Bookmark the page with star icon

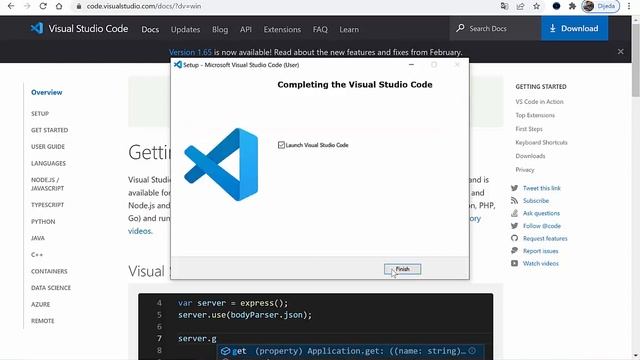(536, 6)
